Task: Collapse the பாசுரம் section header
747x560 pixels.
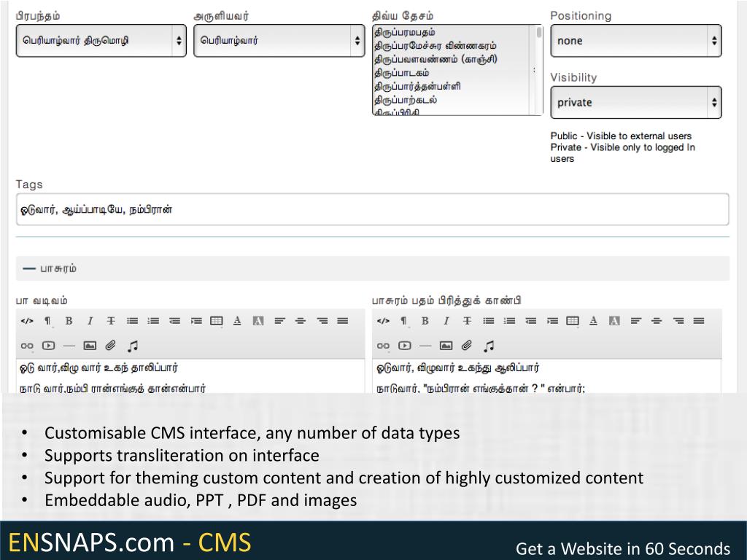Action: (50, 268)
